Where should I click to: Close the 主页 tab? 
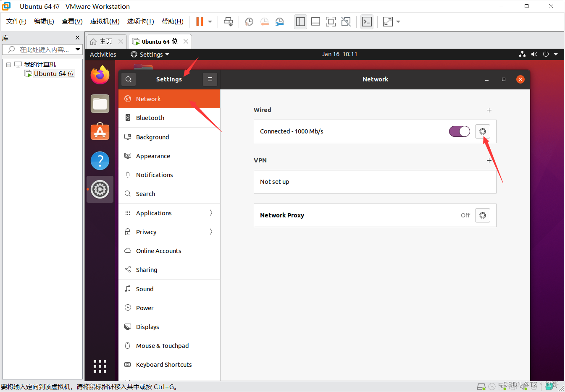click(121, 41)
